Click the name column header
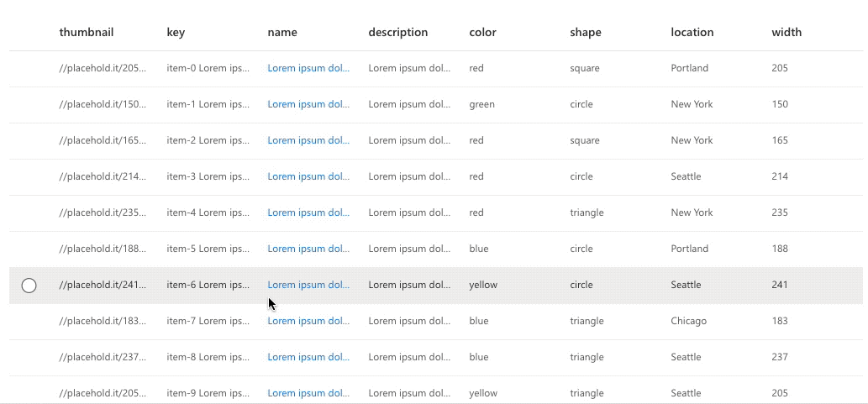Screen dimensions: 868x404 click(282, 33)
